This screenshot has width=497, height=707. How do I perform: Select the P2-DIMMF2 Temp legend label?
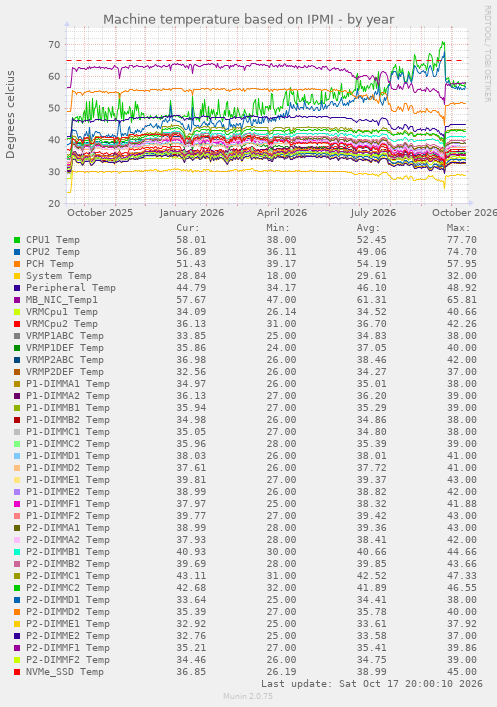pyautogui.click(x=68, y=660)
